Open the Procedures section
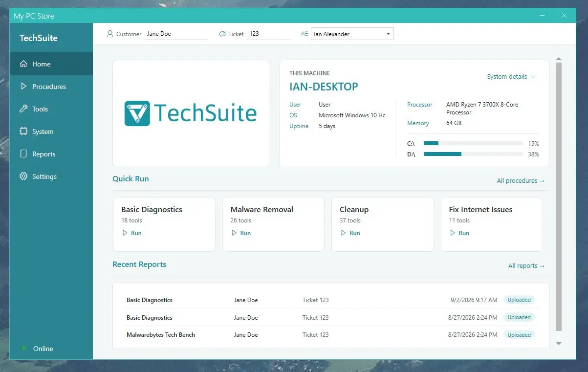588x372 pixels. [51, 87]
